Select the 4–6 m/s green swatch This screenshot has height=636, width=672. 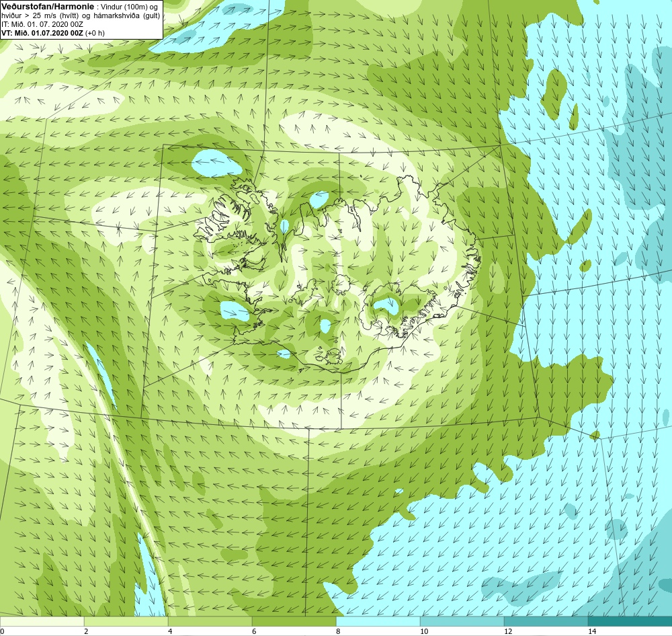(210, 621)
